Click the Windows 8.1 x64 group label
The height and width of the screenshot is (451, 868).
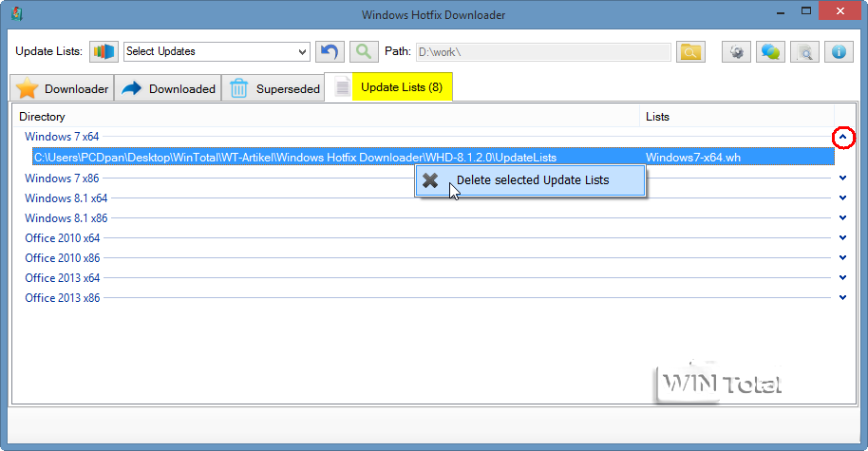click(x=66, y=198)
